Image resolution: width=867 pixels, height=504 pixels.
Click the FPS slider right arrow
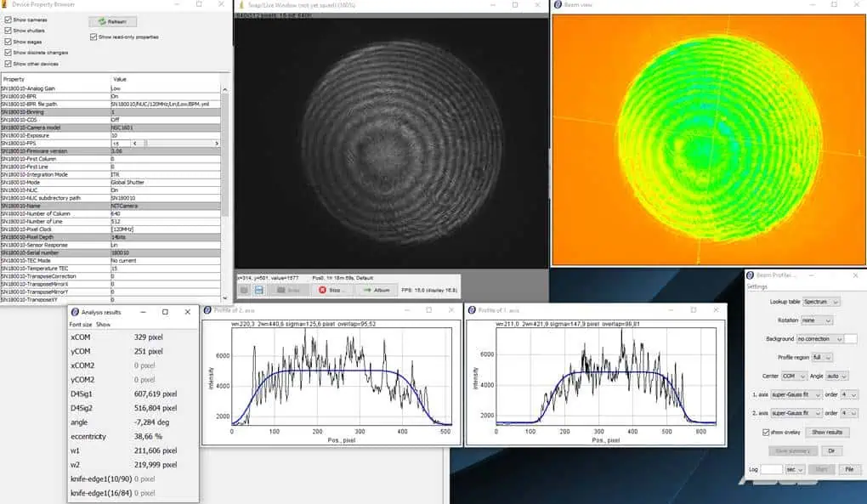coord(217,143)
